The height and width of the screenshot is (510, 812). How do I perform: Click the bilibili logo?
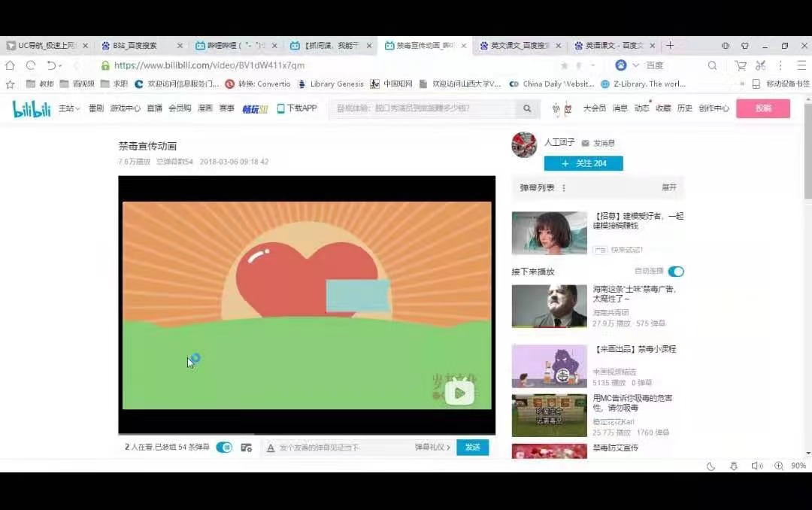tap(32, 109)
